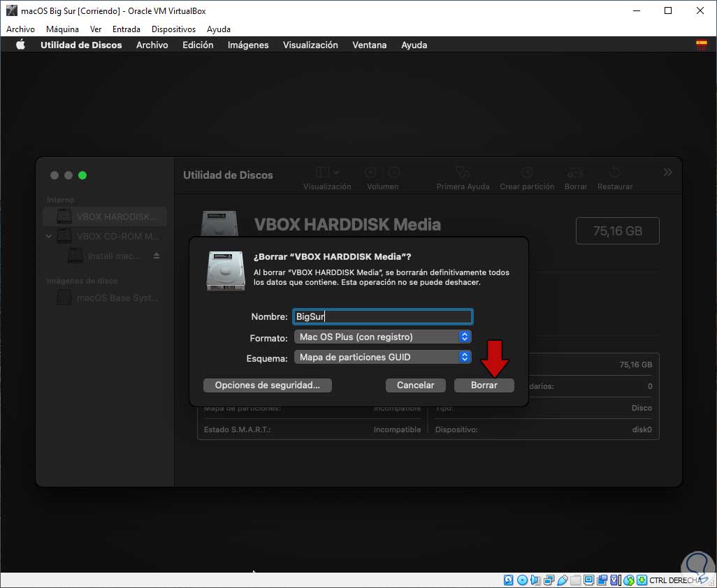The height and width of the screenshot is (588, 717).
Task: Open VirtualBox Entrada menu
Action: 126,29
